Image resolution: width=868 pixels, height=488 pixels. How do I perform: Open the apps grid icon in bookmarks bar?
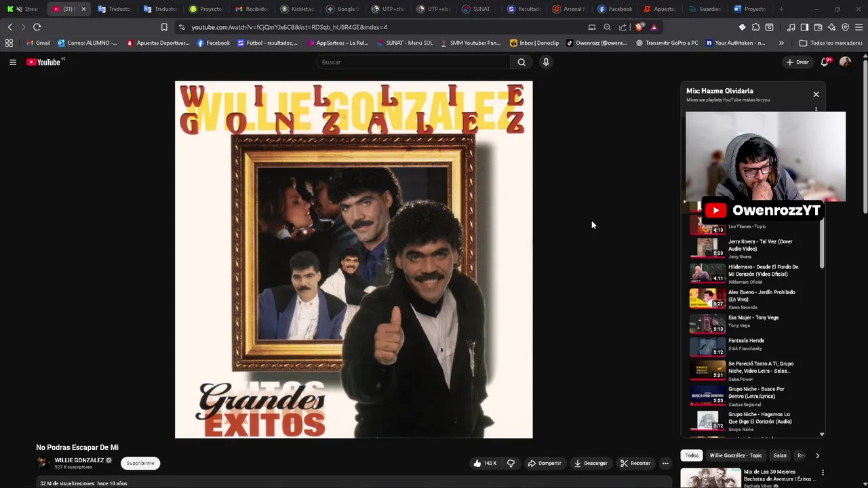click(x=9, y=43)
